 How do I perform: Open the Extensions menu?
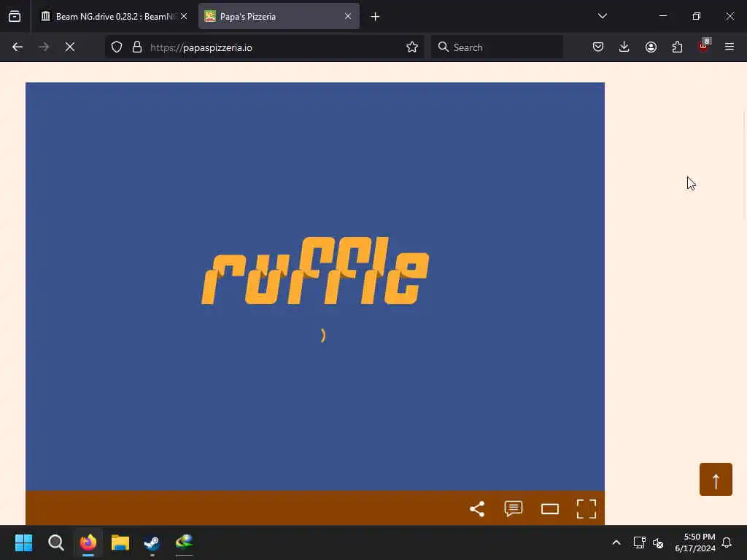677,47
